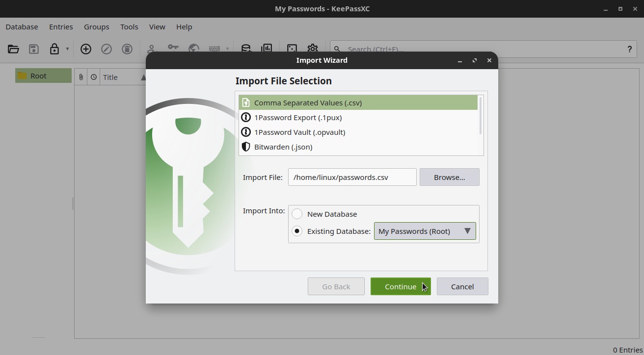Click the Database Settings toolbar icon
Viewport: 644px width, 355px height.
click(x=246, y=48)
